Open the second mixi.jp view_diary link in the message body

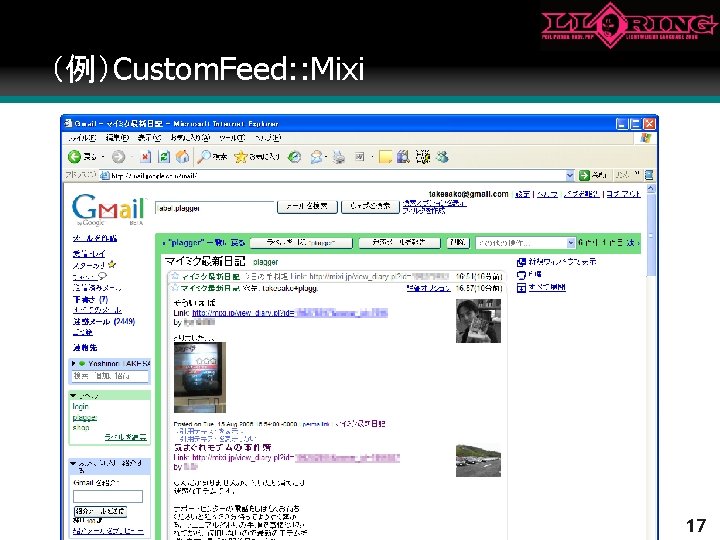coord(296,458)
